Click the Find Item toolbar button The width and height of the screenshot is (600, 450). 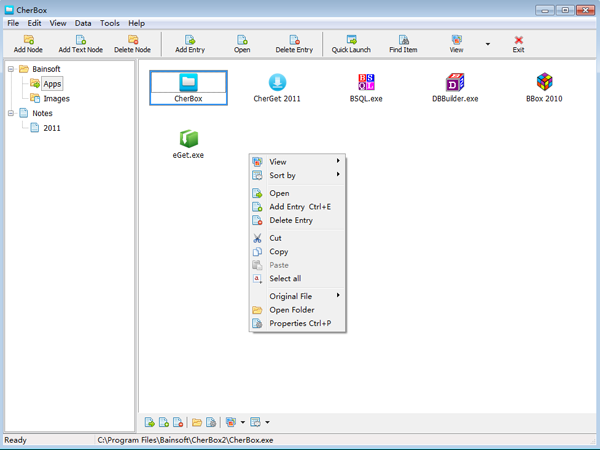403,44
